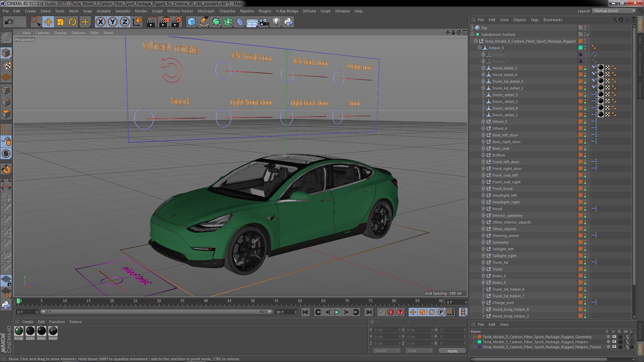Go to the start of animation
This screenshot has height=362, width=644.
tap(305, 312)
